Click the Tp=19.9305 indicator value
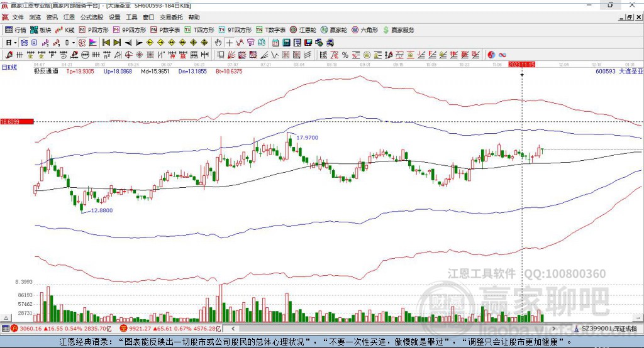Viewport: 644px width, 348px height. pos(80,71)
